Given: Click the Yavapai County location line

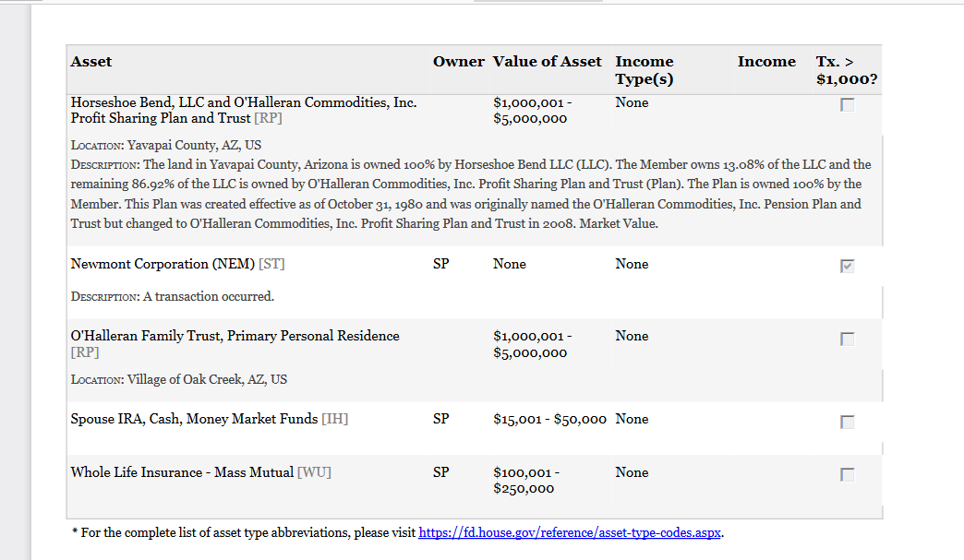Looking at the screenshot, I should pyautogui.click(x=166, y=146).
